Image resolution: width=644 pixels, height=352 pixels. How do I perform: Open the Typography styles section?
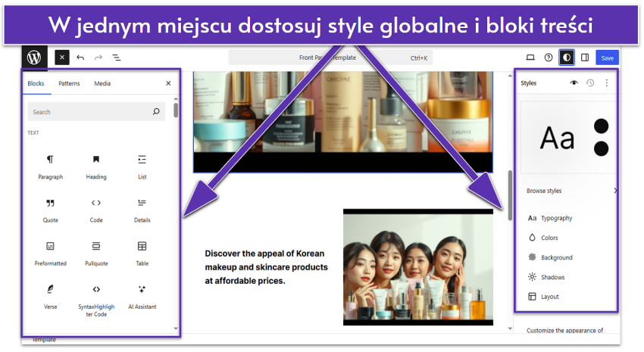point(556,218)
